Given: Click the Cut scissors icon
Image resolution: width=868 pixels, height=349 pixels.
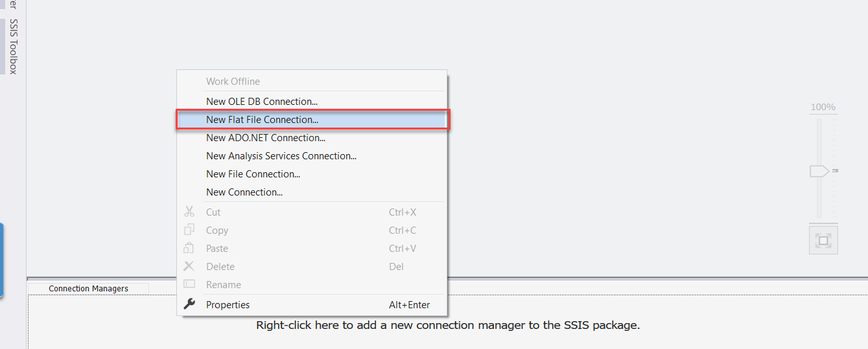Looking at the screenshot, I should coord(189,212).
